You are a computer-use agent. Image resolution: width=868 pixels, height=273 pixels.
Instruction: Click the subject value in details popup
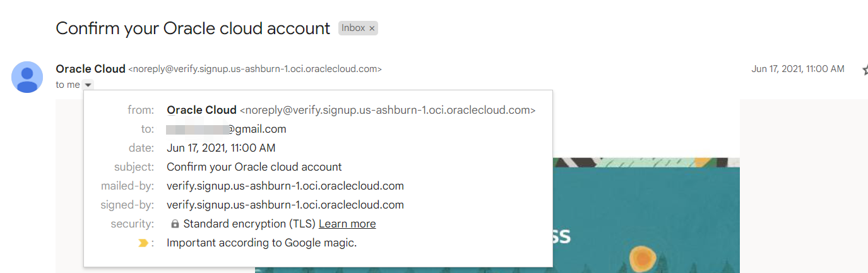[x=254, y=167]
